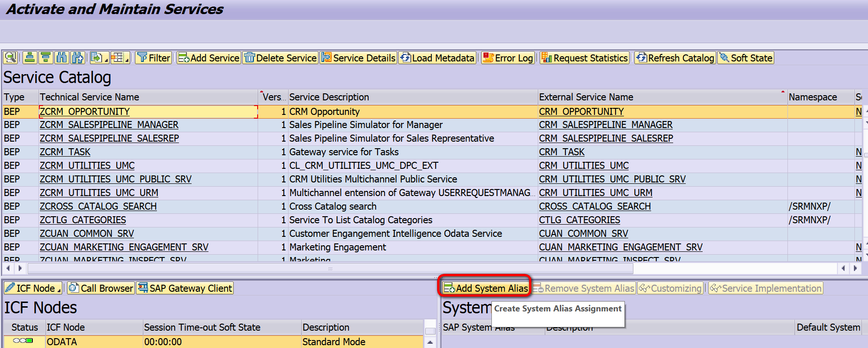Image resolution: width=868 pixels, height=348 pixels.
Task: Sort the catalog in descending order
Action: coord(46,58)
